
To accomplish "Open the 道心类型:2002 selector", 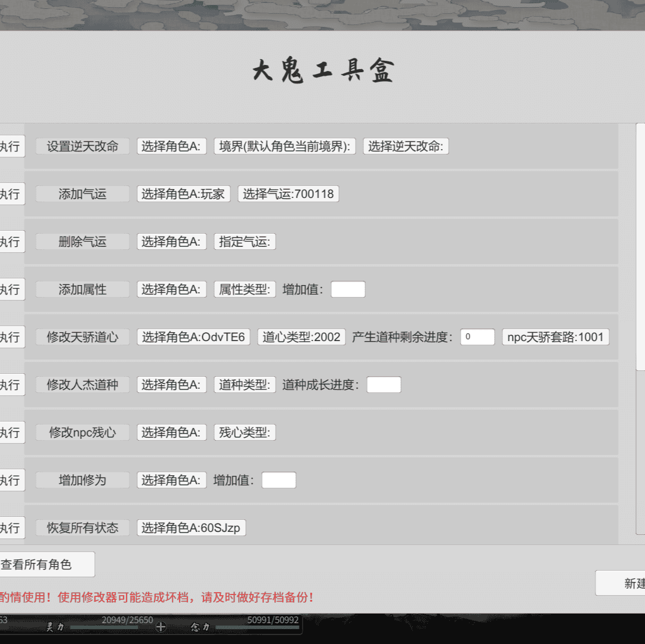I will click(301, 337).
